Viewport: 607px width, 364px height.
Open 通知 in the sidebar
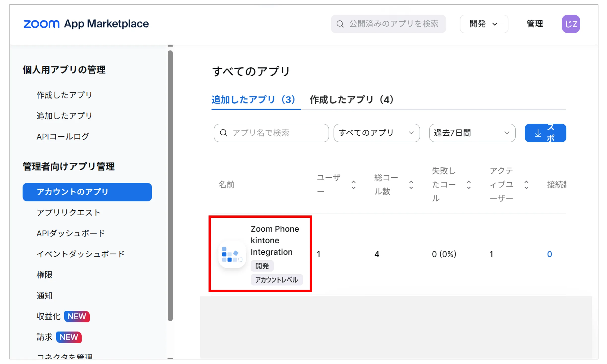coord(44,296)
